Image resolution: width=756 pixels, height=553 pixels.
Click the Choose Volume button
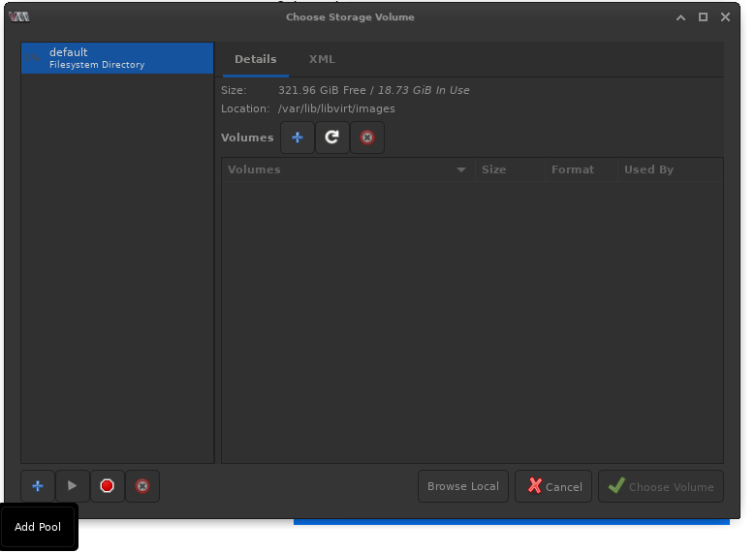(x=661, y=486)
